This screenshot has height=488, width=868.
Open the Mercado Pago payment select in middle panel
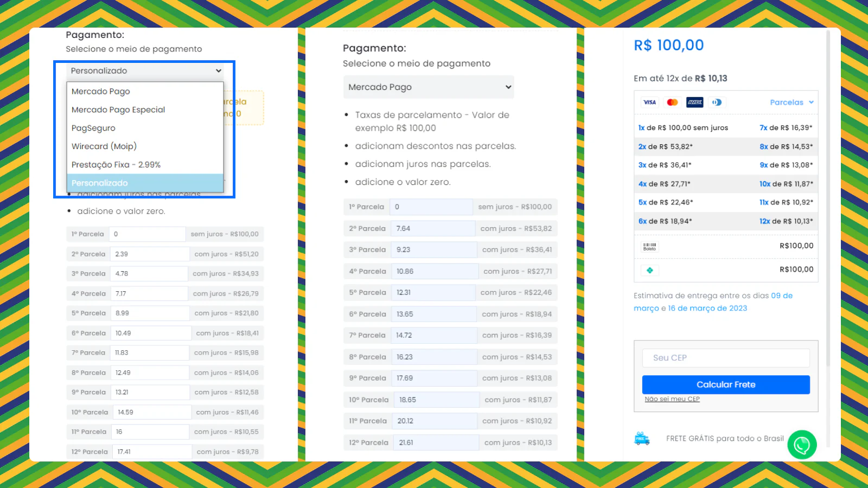click(x=429, y=87)
